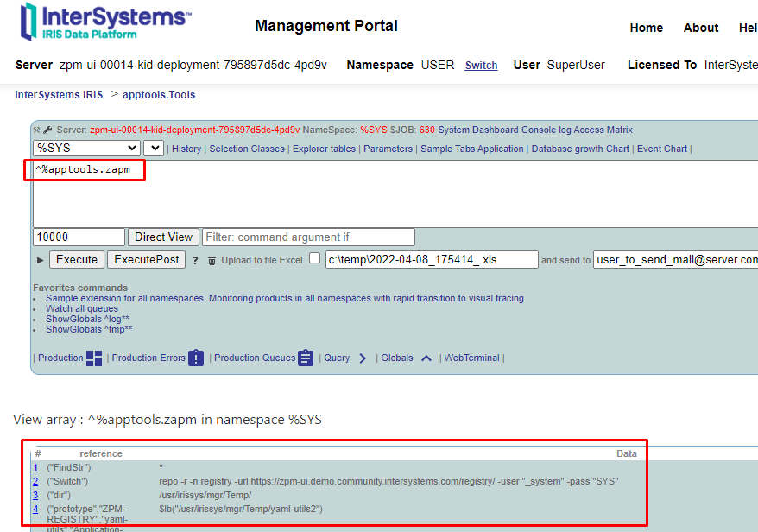Image resolution: width=758 pixels, height=532 pixels.
Task: Open row 3 link for dir
Action: coord(35,495)
